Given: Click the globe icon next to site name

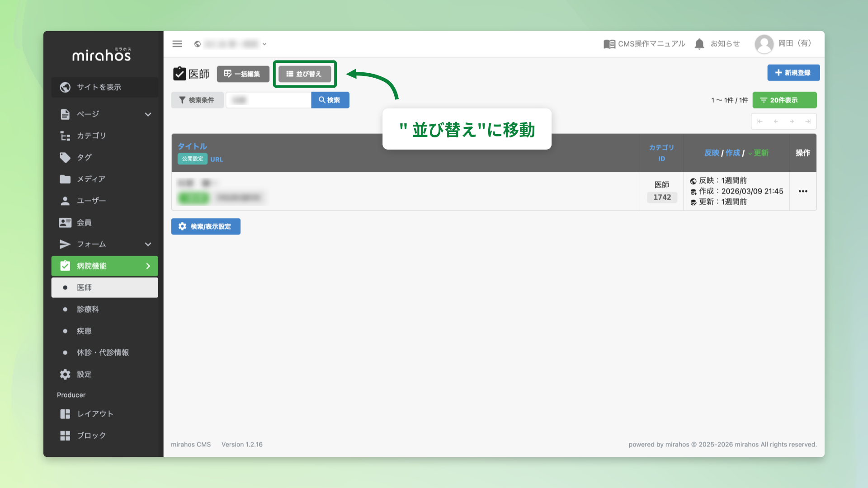Looking at the screenshot, I should pos(198,44).
